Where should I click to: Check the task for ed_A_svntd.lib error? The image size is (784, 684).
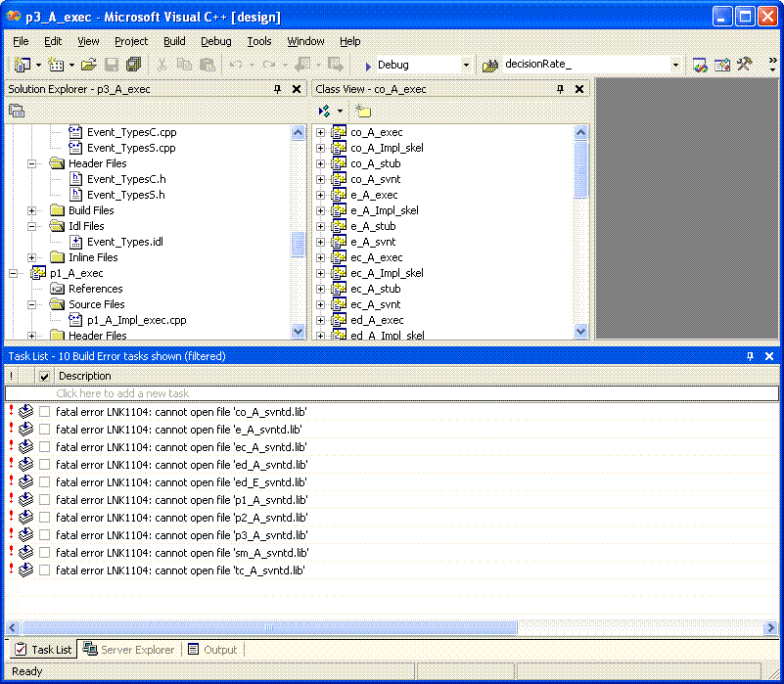coord(44,465)
